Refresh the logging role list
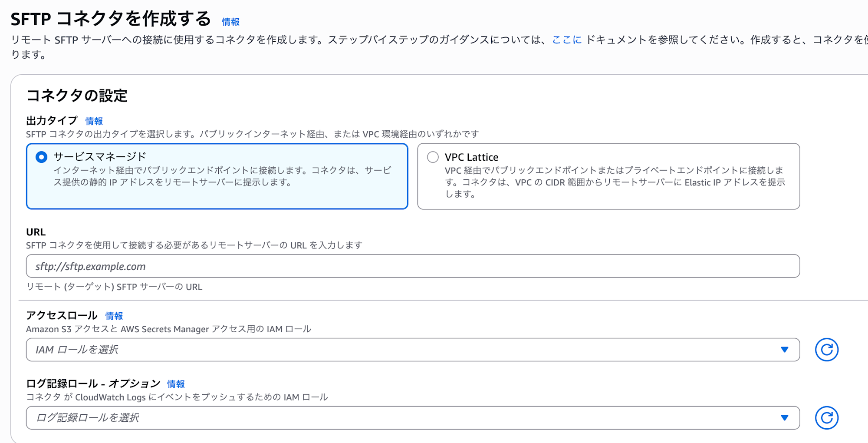 [x=826, y=418]
